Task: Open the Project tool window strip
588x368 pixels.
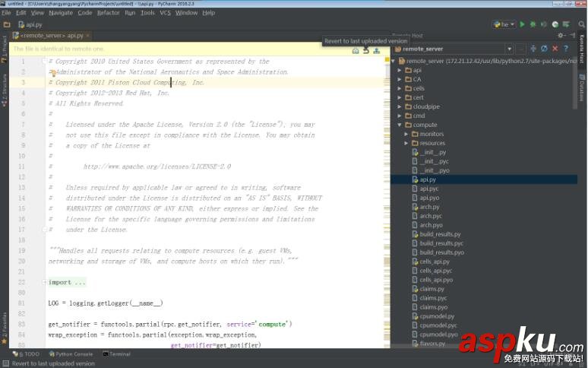Action: (4, 49)
